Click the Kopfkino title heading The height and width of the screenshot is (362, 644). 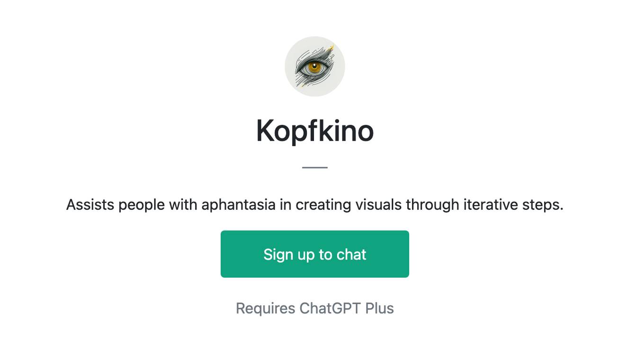pos(315,131)
